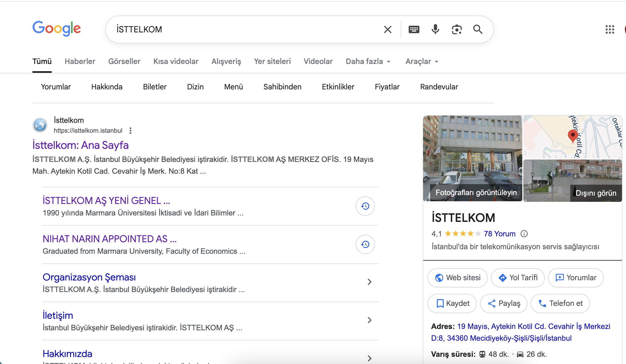
Task: Expand the İletişim sitelink chevron
Action: click(370, 320)
